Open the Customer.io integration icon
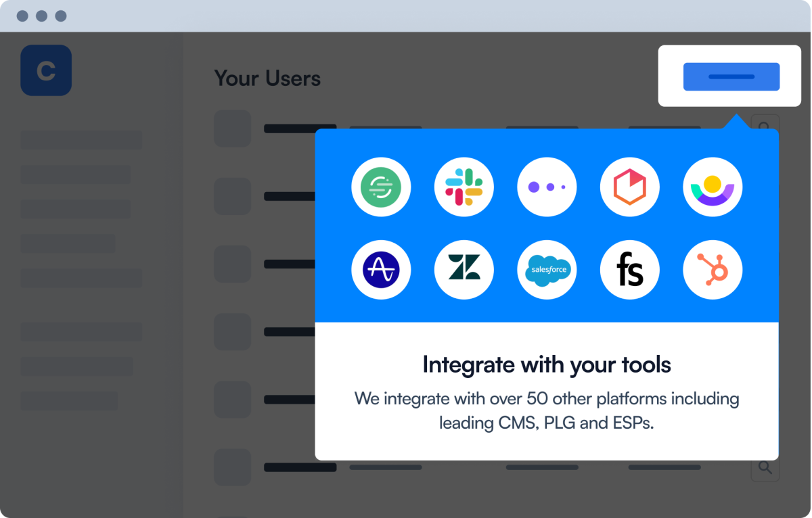This screenshot has height=518, width=812. 713,187
